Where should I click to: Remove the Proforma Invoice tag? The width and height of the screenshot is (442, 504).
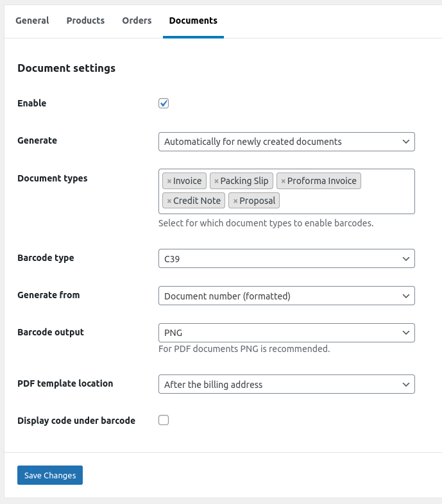click(283, 181)
